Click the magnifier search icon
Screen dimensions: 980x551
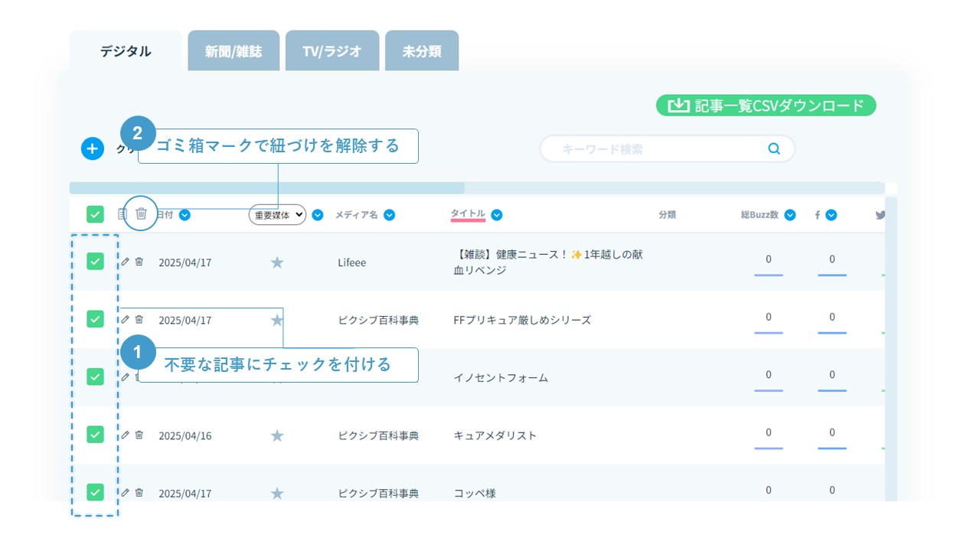tap(773, 149)
